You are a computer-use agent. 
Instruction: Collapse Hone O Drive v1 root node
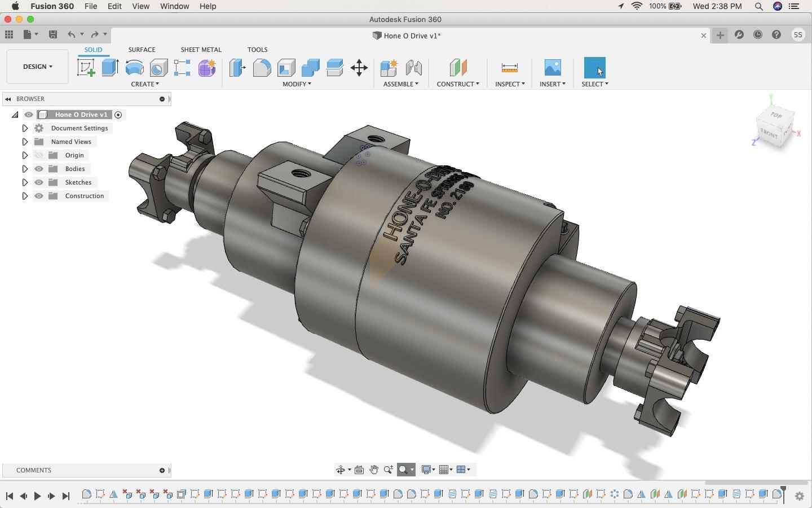click(15, 115)
